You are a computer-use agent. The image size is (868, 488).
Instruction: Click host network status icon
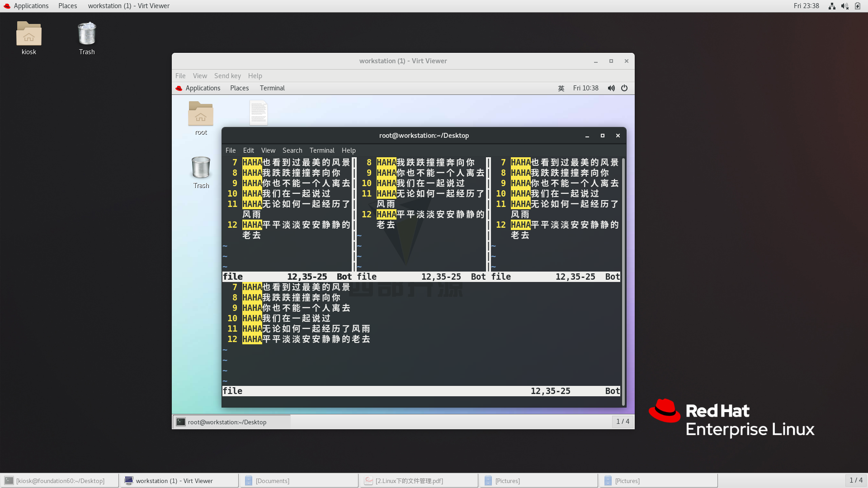(832, 6)
